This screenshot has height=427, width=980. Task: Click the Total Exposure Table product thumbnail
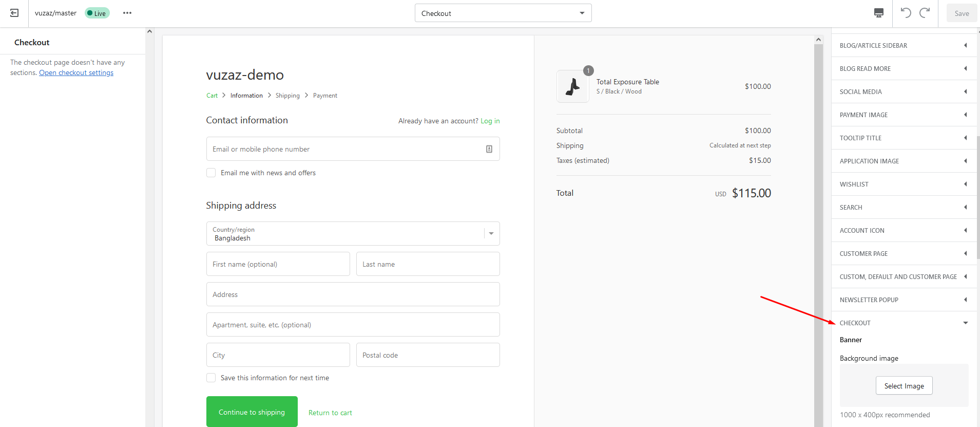[572, 86]
